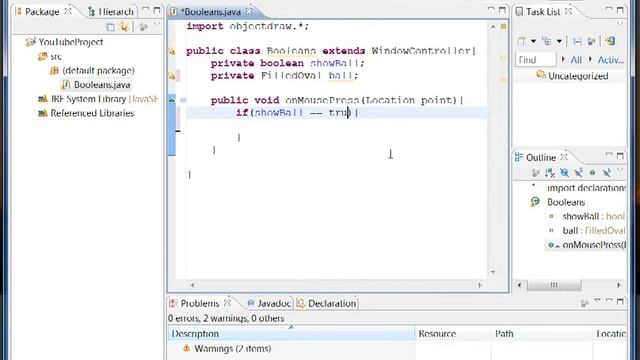This screenshot has height=360, width=640.
Task: Click Collapse All icon in Package Explorer
Action: pos(110,27)
